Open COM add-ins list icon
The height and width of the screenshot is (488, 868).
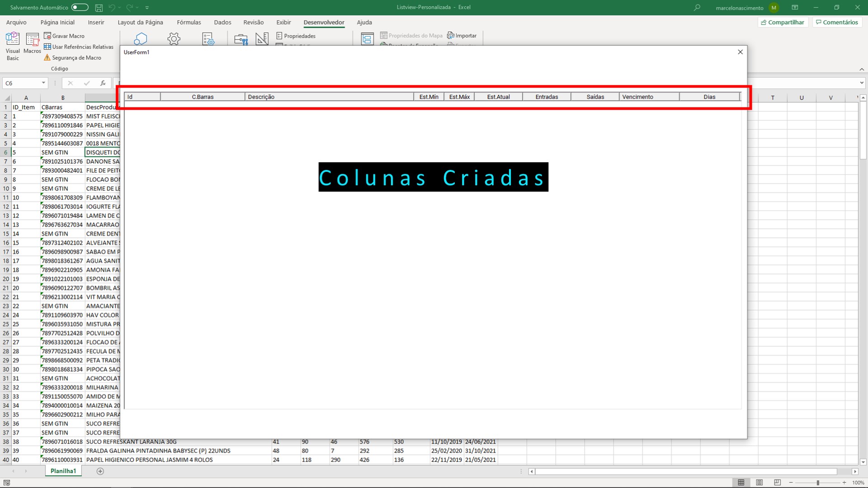coord(208,39)
